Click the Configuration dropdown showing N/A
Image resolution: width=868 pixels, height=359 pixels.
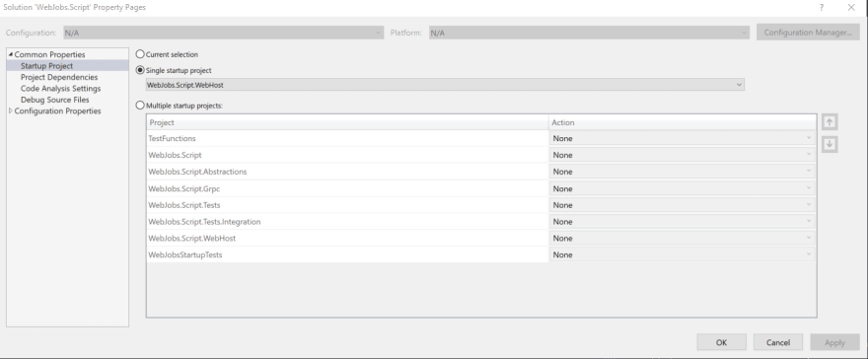(223, 33)
